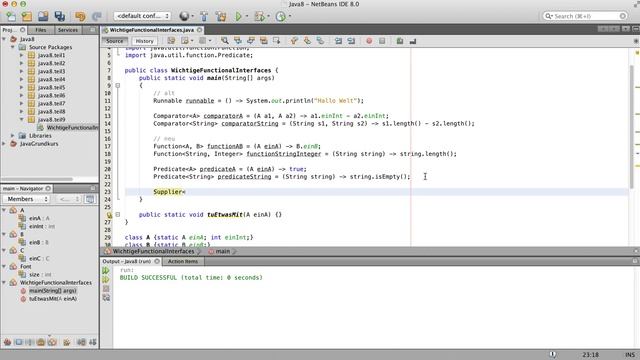Select the einInt : int field in Navigator
Viewport: 640px width, 360px height.
[42, 227]
